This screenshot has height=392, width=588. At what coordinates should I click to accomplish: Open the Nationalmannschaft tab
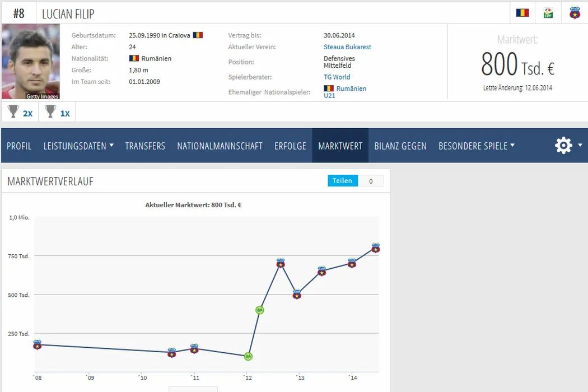tap(220, 146)
